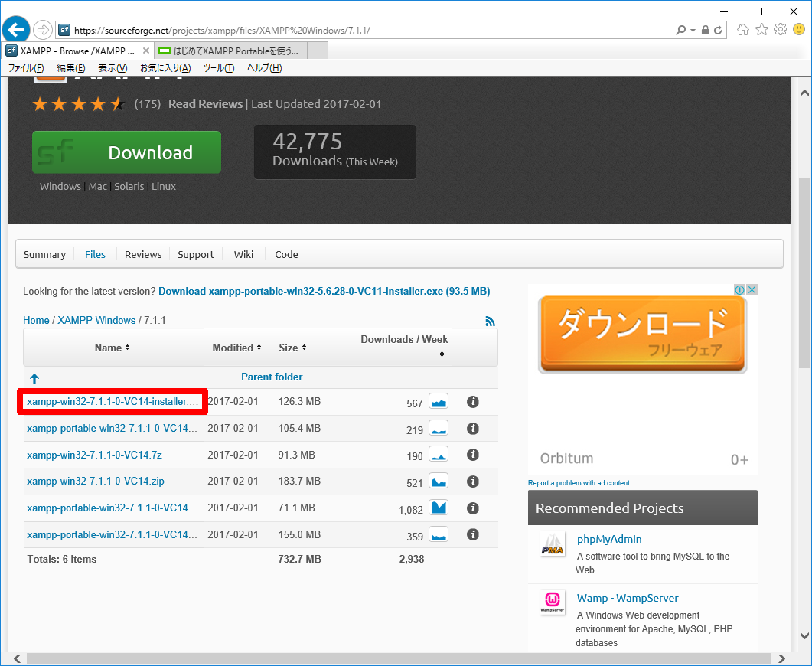The height and width of the screenshot is (666, 812).
Task: Switch to the Reviews tab
Action: click(143, 254)
